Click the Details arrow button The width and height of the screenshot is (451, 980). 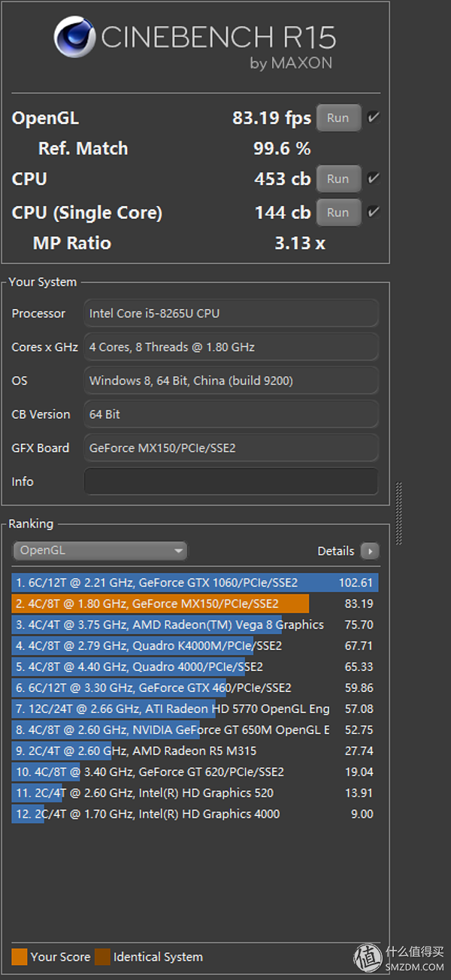370,551
